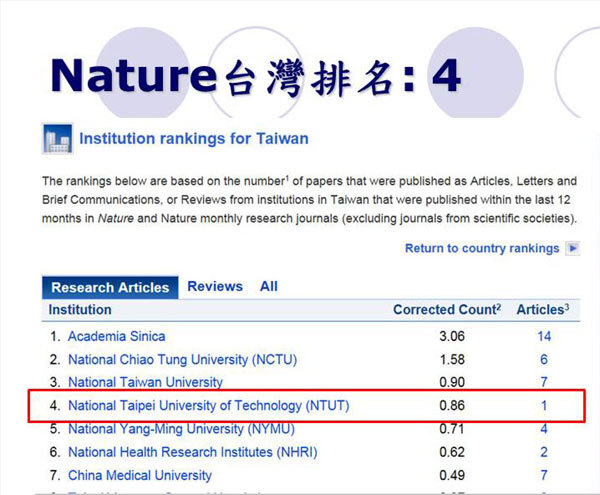The height and width of the screenshot is (495, 600).
Task: Select the Research Articles tab
Action: point(110,287)
